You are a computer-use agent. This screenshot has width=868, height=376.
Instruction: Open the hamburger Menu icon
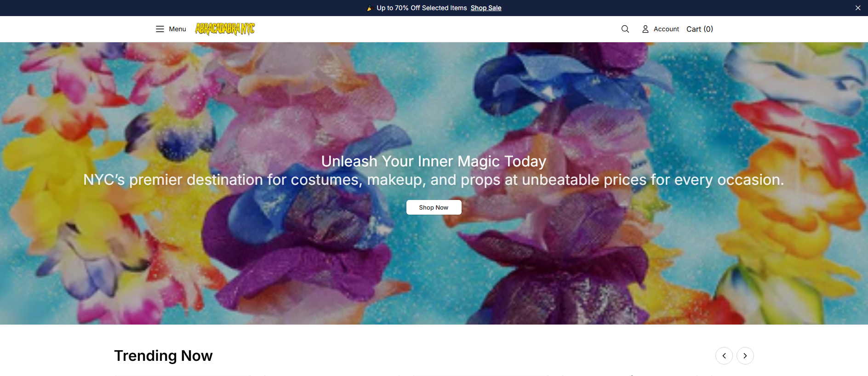tap(160, 29)
